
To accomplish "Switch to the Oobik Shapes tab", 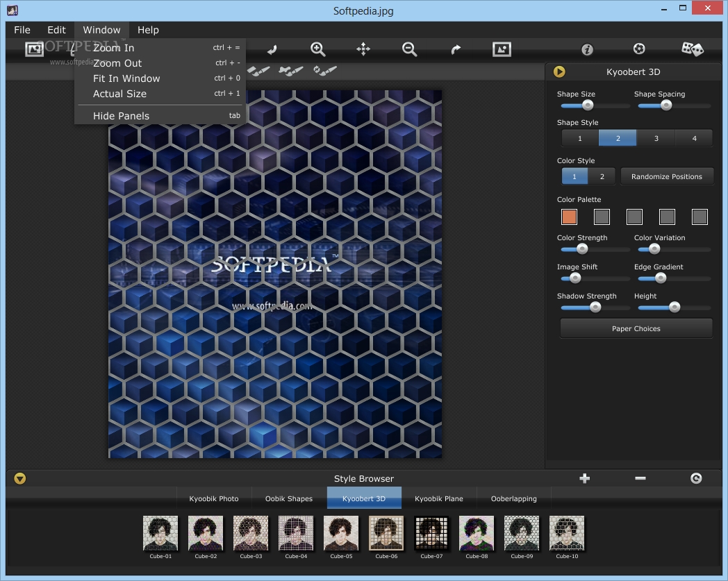I will point(289,498).
